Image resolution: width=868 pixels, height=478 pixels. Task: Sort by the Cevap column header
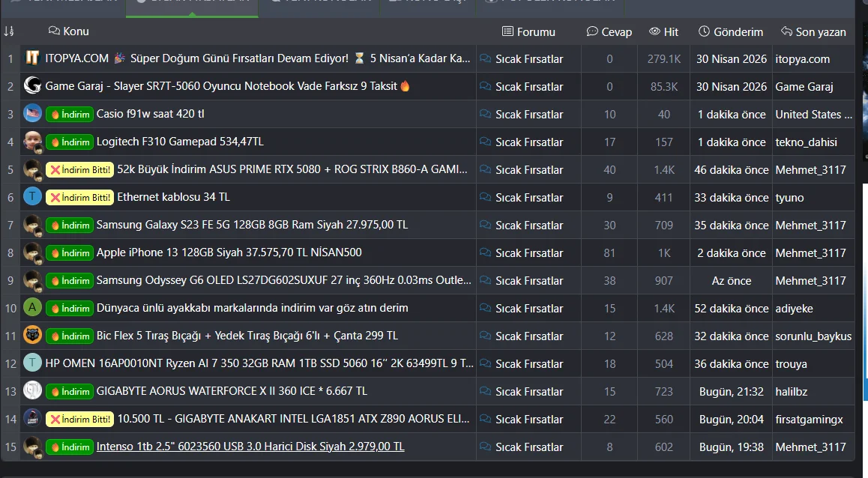[609, 31]
